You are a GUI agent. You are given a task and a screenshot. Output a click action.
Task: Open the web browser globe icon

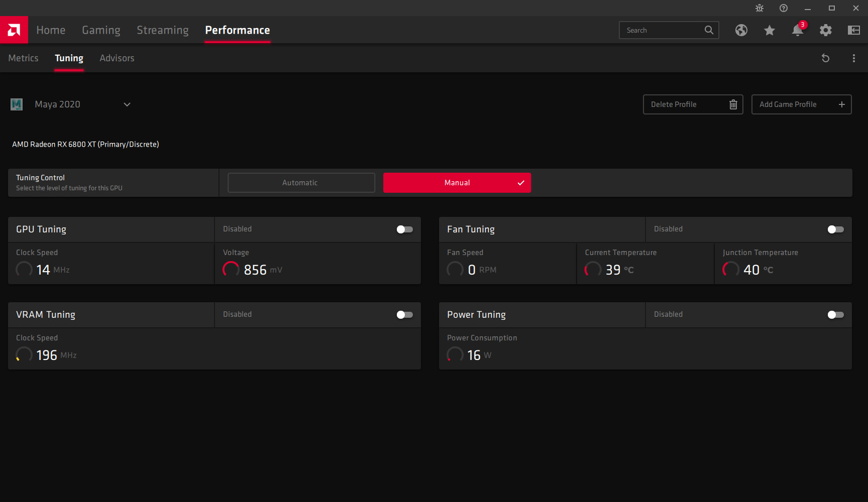coord(741,30)
